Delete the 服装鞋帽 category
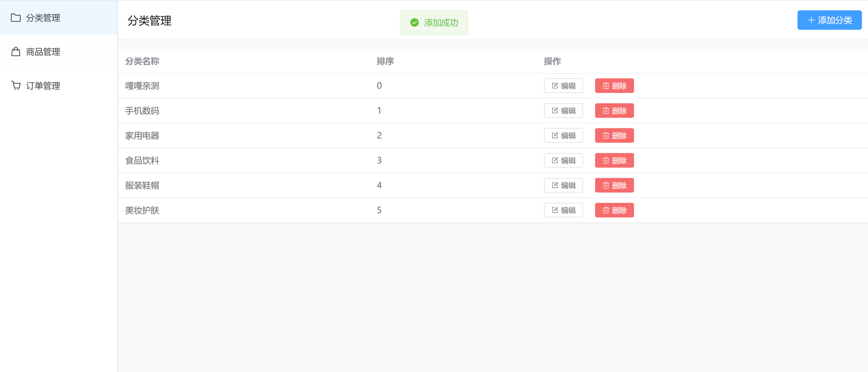 coord(614,185)
